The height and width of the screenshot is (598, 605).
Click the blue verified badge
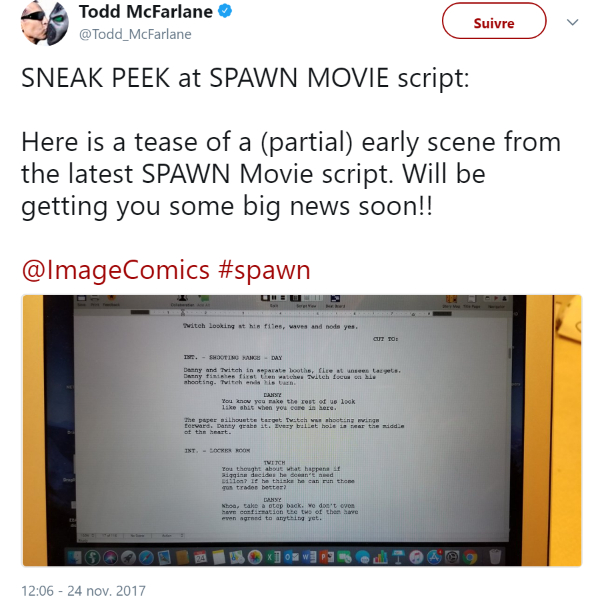click(x=225, y=11)
